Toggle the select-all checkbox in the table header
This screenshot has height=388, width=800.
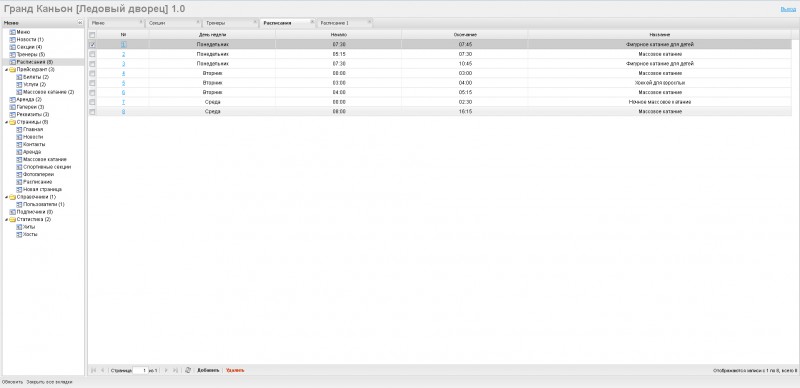[x=92, y=35]
